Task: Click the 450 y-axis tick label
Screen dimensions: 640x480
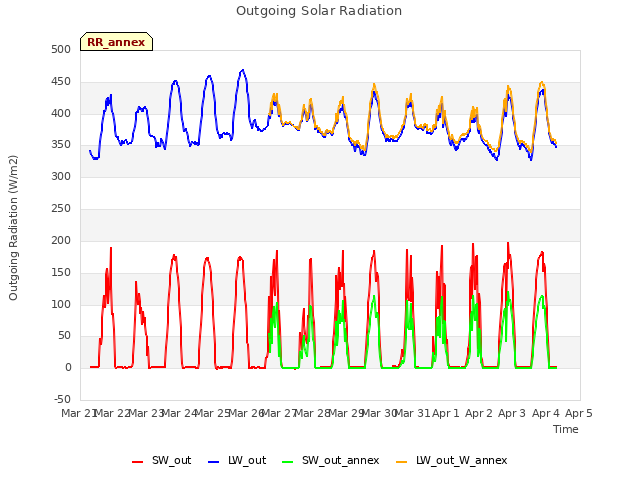Action: pyautogui.click(x=61, y=82)
